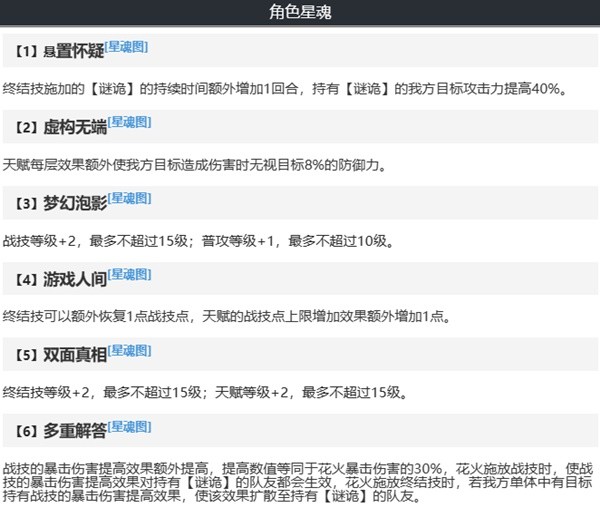Select the heading 【5】双面真相
This screenshot has height=507, width=600.
(x=62, y=355)
